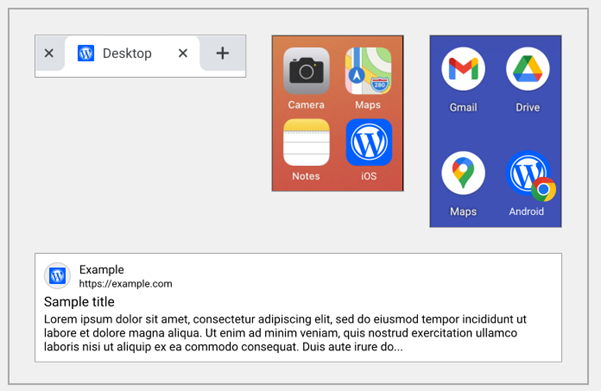The width and height of the screenshot is (601, 391).
Task: Click the Chrome badge on Android icon
Action: point(544,189)
